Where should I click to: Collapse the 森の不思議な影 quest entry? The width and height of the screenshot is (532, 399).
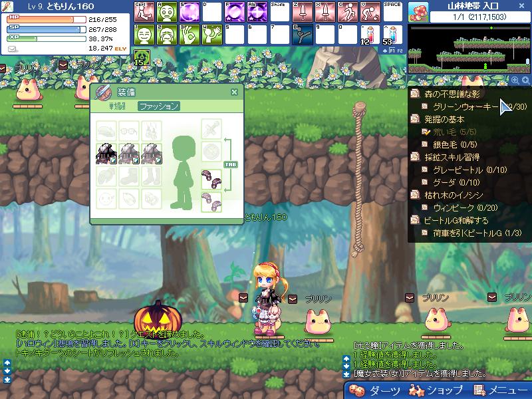[x=414, y=93]
